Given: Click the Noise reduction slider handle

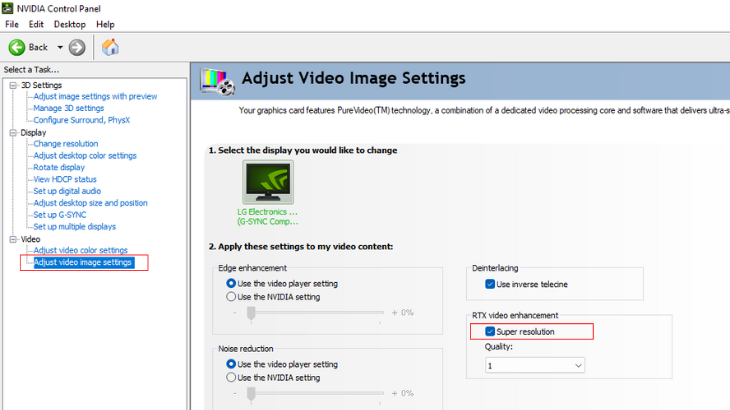Looking at the screenshot, I should tap(251, 394).
